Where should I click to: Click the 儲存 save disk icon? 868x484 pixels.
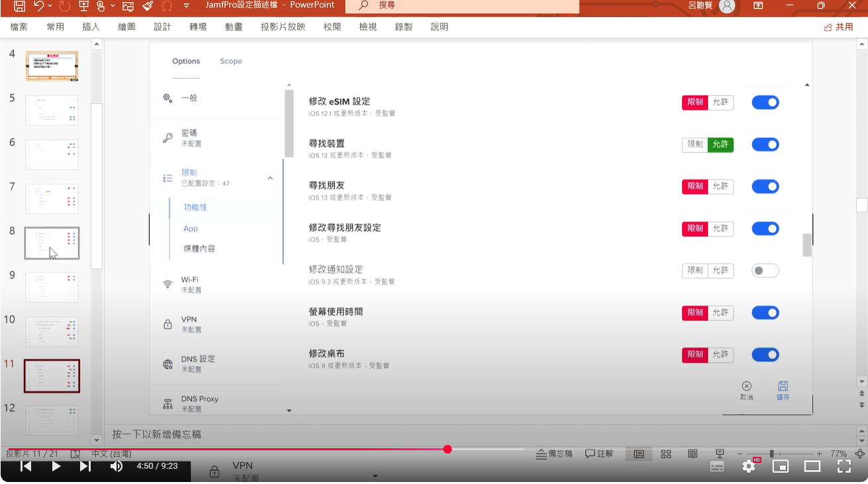pyautogui.click(x=783, y=386)
